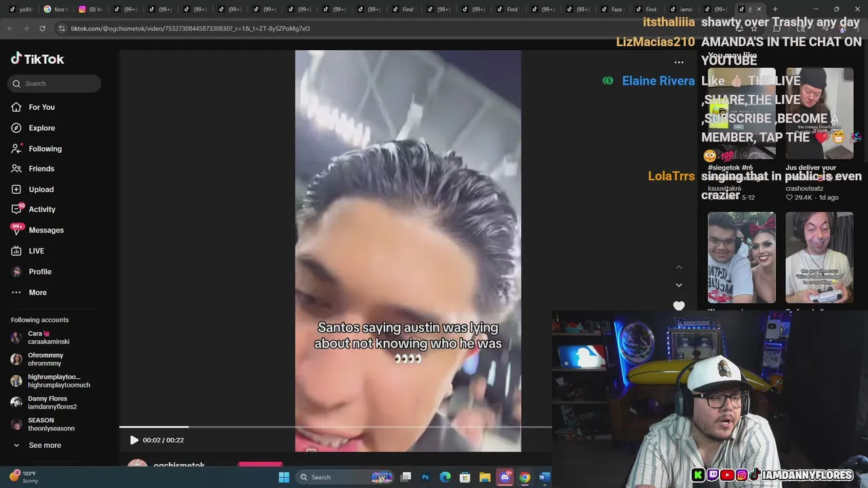Play the paused video

pyautogui.click(x=134, y=440)
